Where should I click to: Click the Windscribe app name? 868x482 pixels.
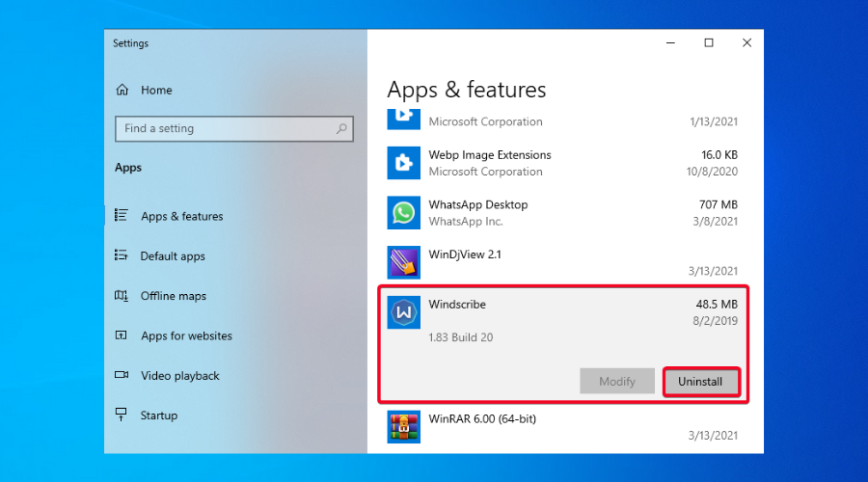[x=457, y=304]
